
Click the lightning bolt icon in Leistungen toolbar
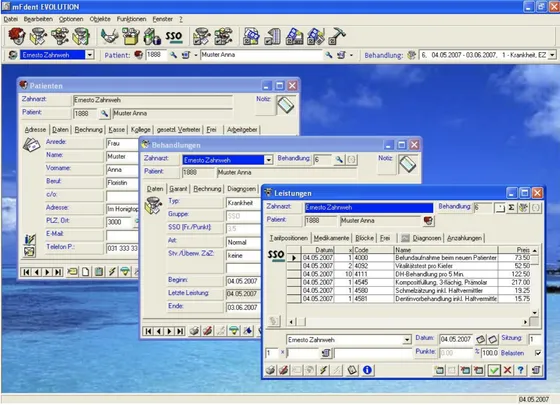(x=324, y=370)
